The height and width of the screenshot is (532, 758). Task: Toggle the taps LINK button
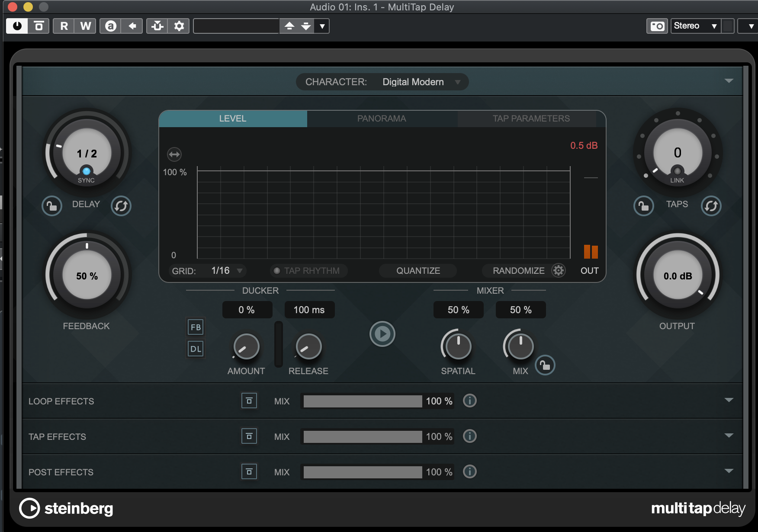click(678, 171)
